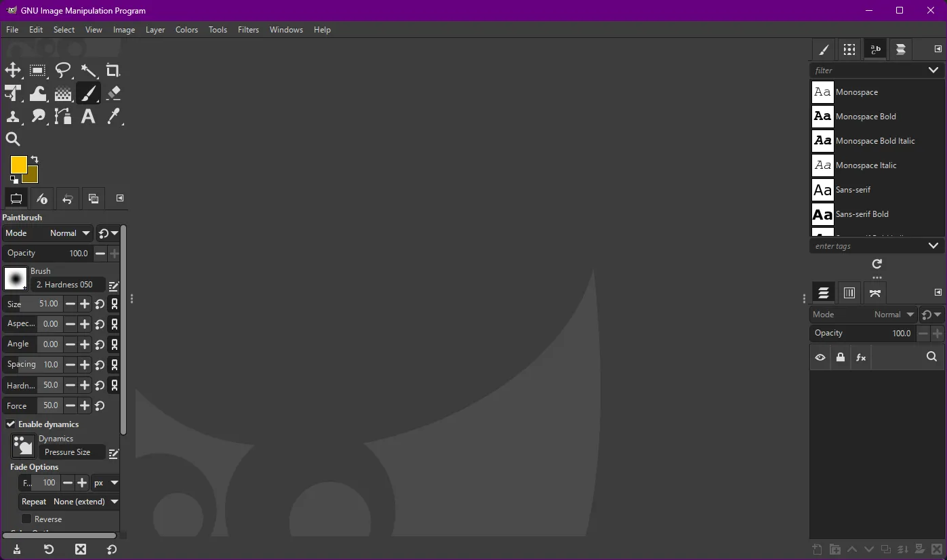This screenshot has width=947, height=560.
Task: Reset Size to brush default
Action: [100, 304]
